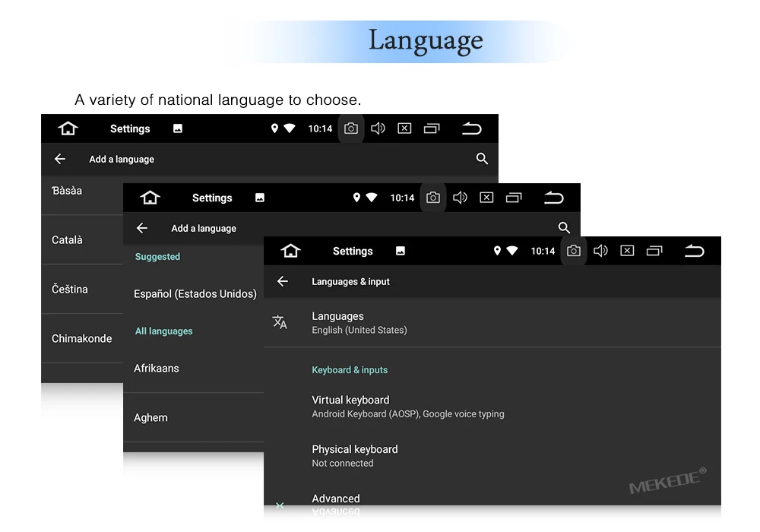Image resolution: width=760 pixels, height=532 pixels.
Task: Go back from Languages & input screen
Action: (x=283, y=281)
